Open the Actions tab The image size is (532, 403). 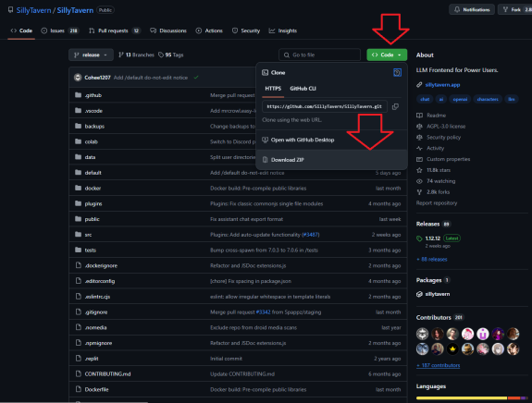coord(209,31)
